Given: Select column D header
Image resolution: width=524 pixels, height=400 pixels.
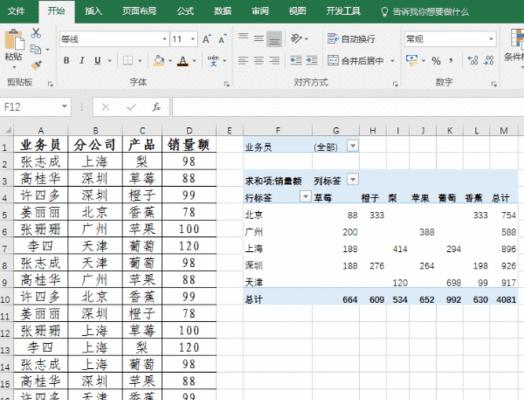Looking at the screenshot, I should 189,130.
